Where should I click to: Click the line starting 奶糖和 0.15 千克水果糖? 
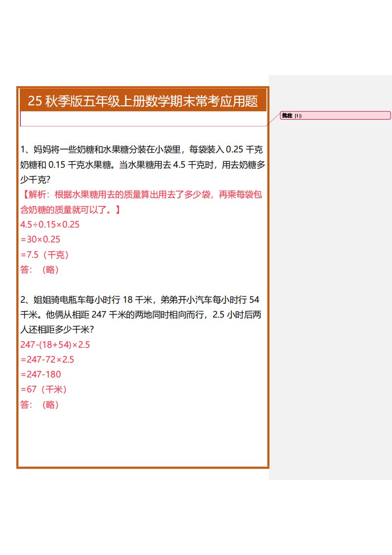pyautogui.click(x=141, y=165)
